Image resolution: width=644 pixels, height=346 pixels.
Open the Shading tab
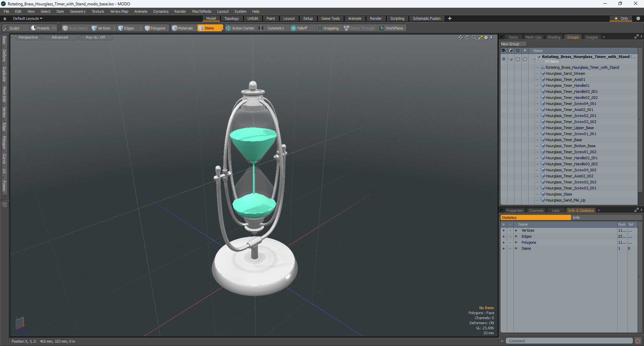tap(554, 37)
